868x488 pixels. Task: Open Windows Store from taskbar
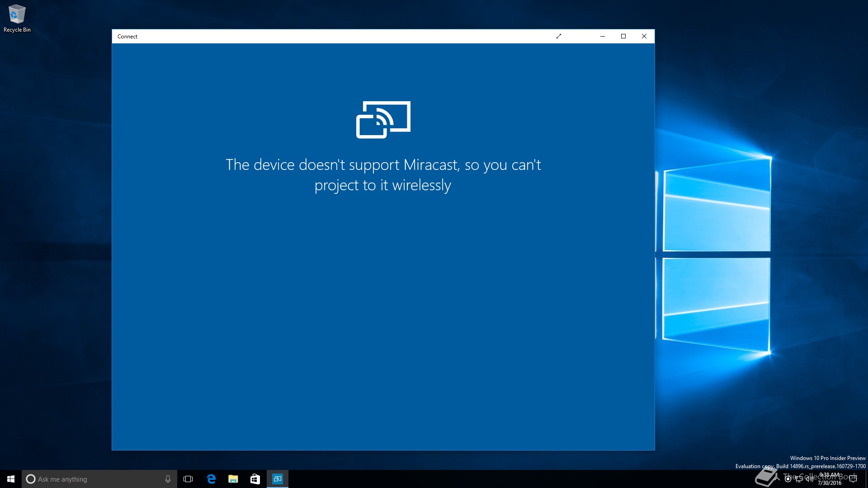[255, 479]
